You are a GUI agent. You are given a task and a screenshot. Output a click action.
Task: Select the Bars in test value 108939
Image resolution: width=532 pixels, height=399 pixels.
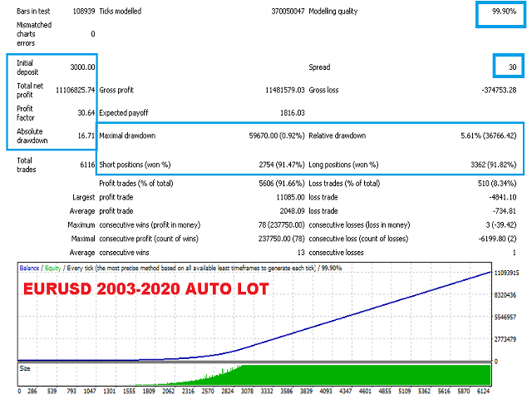[84, 11]
